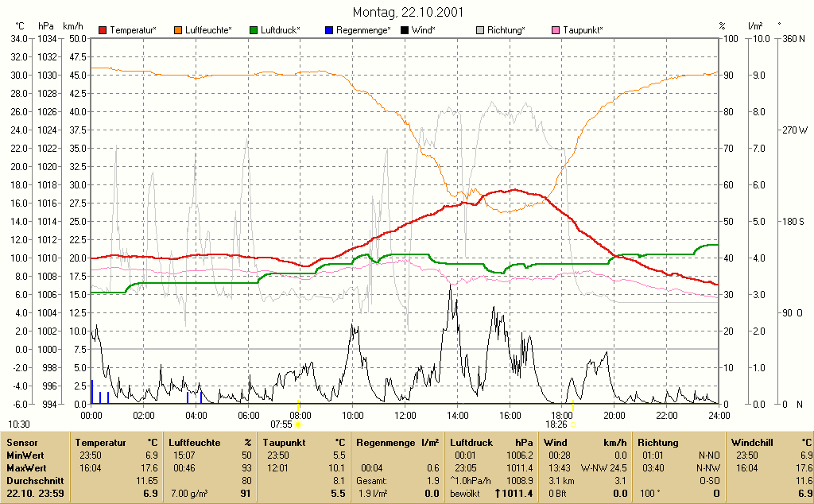The height and width of the screenshot is (504, 814).
Task: Click the Temperatur column header in table
Action: 100,443
